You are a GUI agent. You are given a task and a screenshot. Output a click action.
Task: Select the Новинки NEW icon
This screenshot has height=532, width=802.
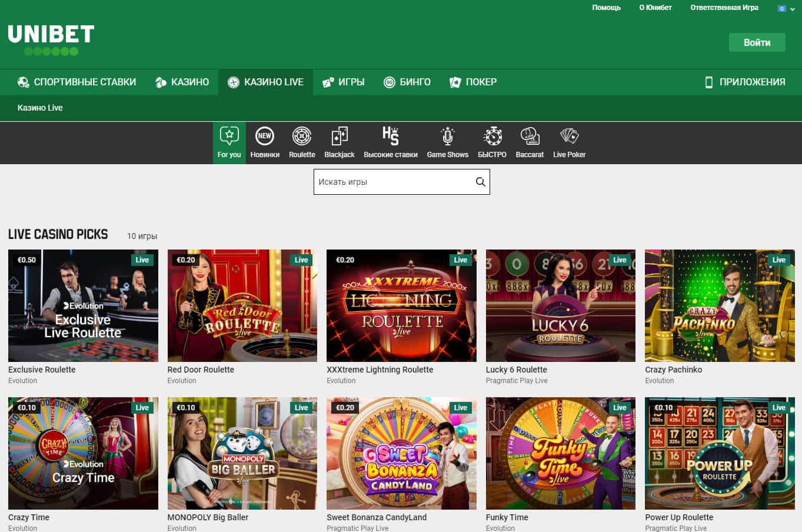coord(265,137)
